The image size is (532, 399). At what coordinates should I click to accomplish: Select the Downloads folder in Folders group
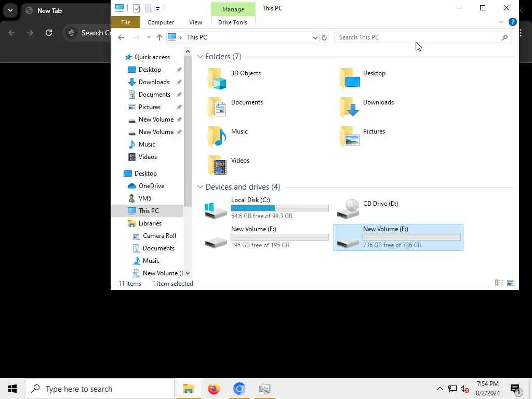pos(366,107)
